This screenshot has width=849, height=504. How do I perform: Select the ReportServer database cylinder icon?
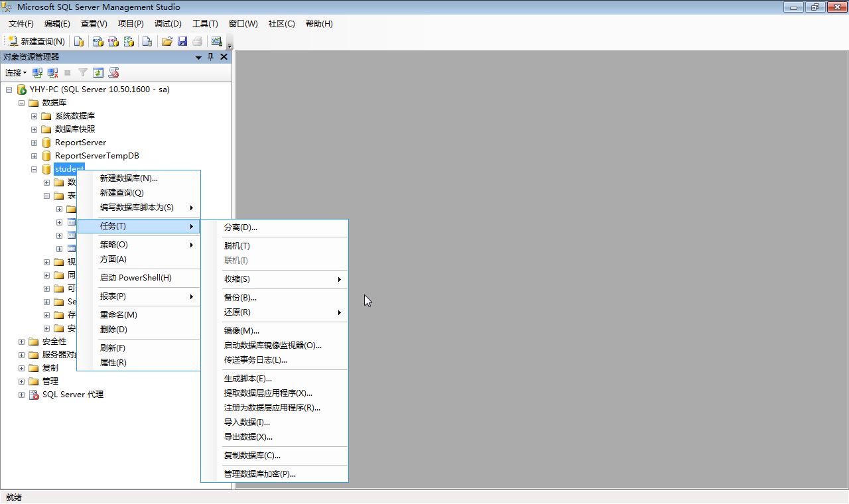pyautogui.click(x=46, y=143)
